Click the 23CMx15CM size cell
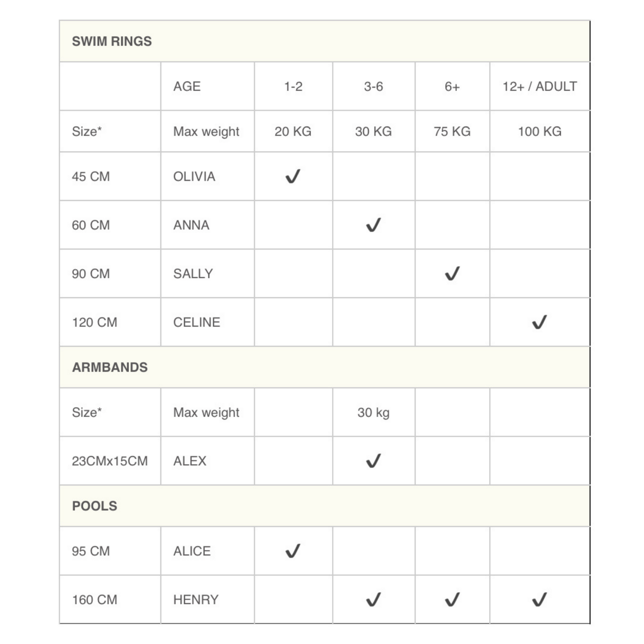 (x=110, y=461)
